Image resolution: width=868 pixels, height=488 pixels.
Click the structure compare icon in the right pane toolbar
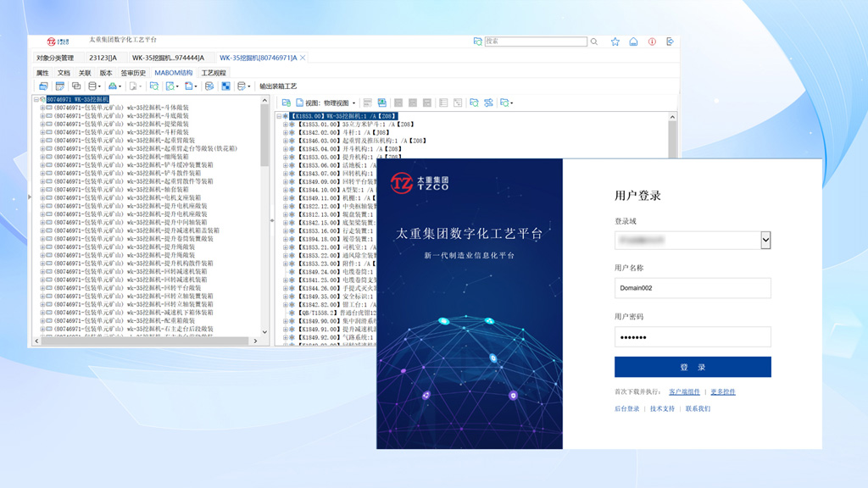coord(489,103)
